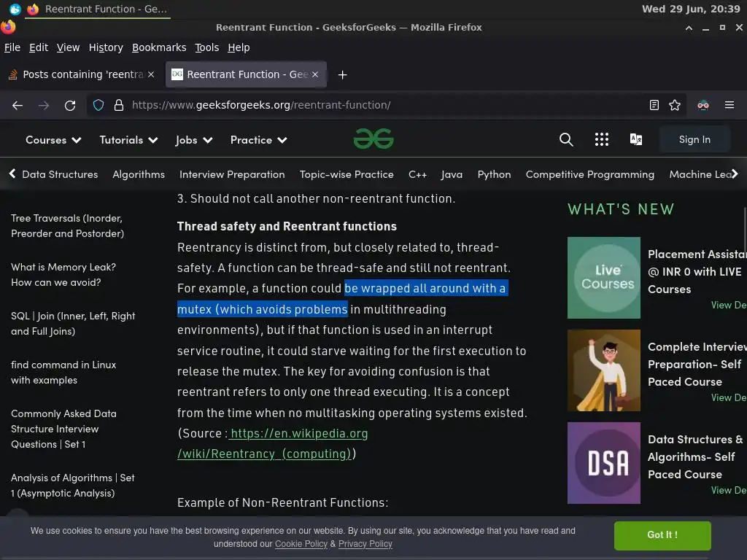Screen dimensions: 747x560
Task: Open the apps grid icon
Action: tap(602, 139)
